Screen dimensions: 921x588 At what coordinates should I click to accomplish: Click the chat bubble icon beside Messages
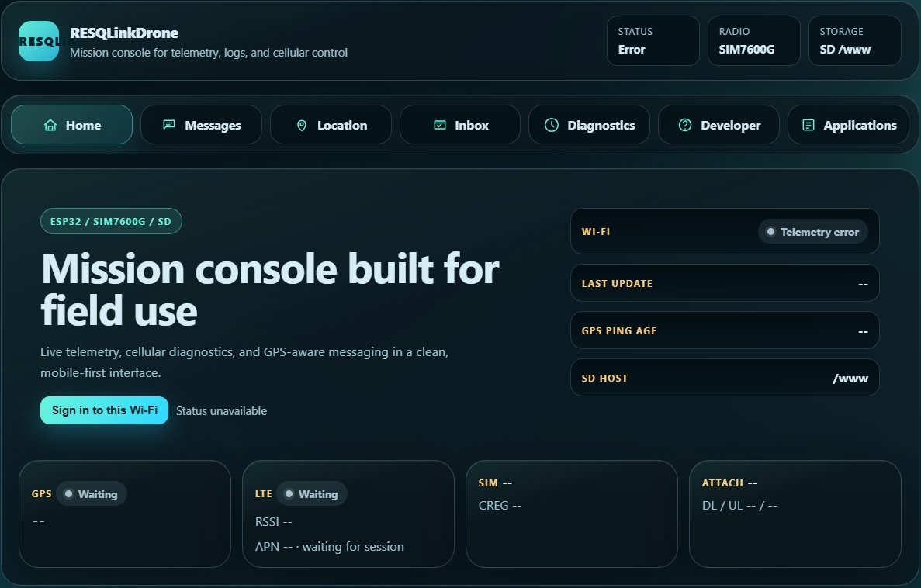[169, 125]
